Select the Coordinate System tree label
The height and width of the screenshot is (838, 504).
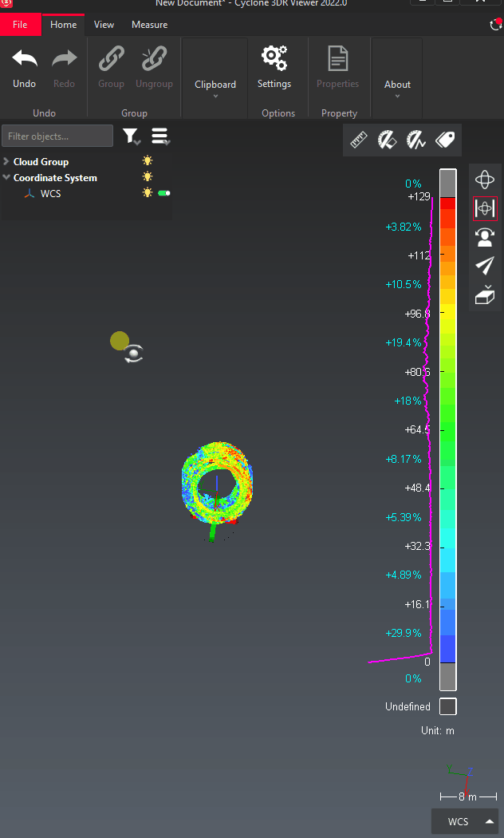pyautogui.click(x=55, y=177)
